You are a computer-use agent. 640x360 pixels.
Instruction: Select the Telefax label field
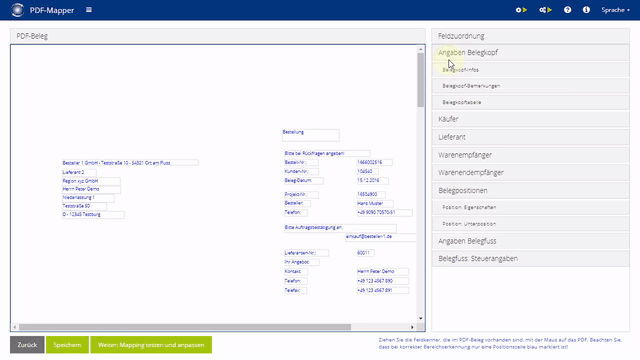[x=296, y=291]
